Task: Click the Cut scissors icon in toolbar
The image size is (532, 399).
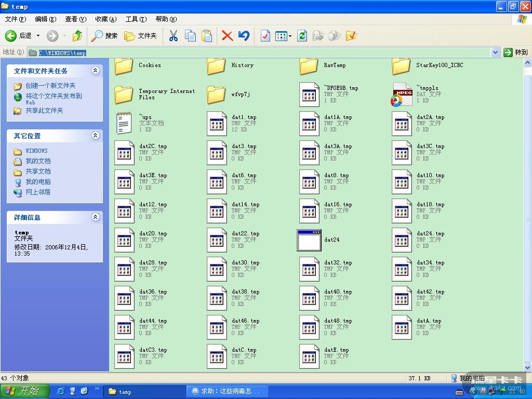Action: (x=174, y=36)
